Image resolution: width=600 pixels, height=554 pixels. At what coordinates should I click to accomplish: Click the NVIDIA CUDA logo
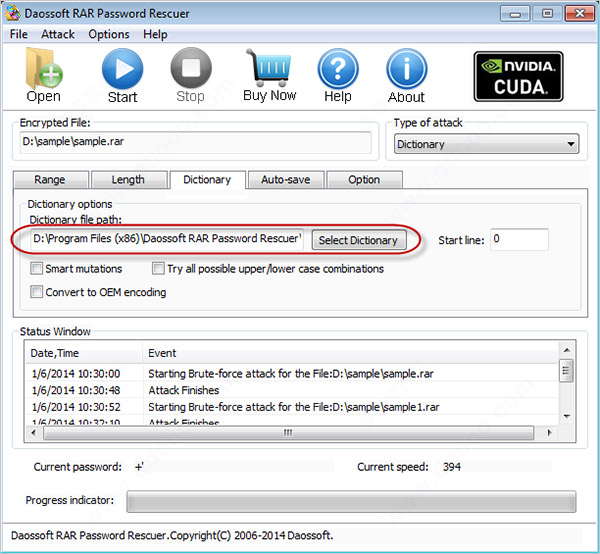[518, 77]
